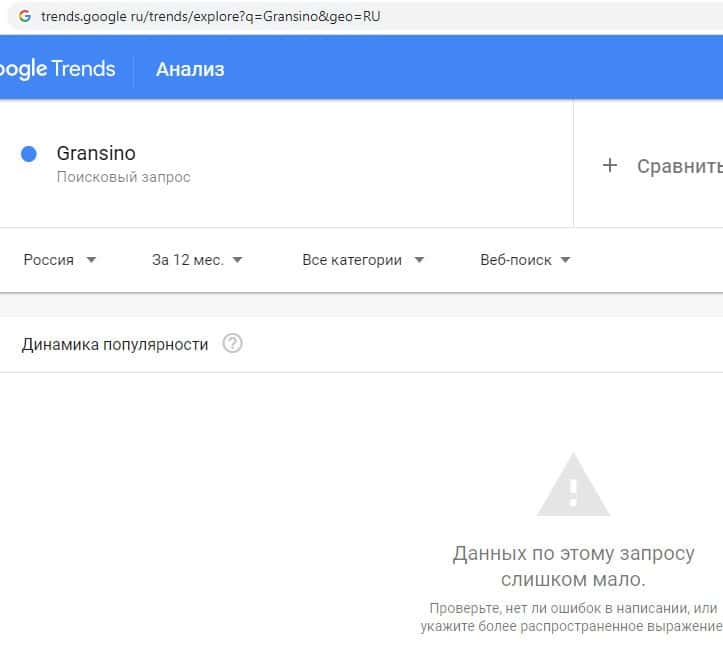
Task: Open the Россия region dropdown label
Action: [49, 260]
